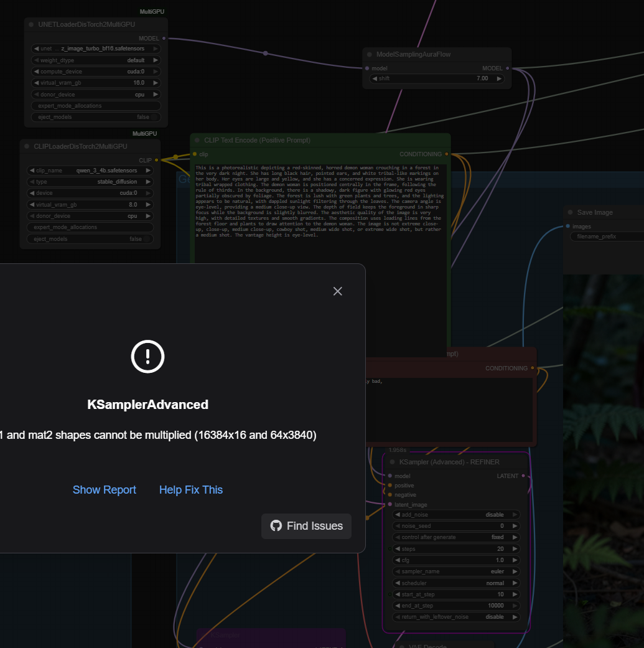Click the positive input socket on REFINER sampler

point(390,485)
